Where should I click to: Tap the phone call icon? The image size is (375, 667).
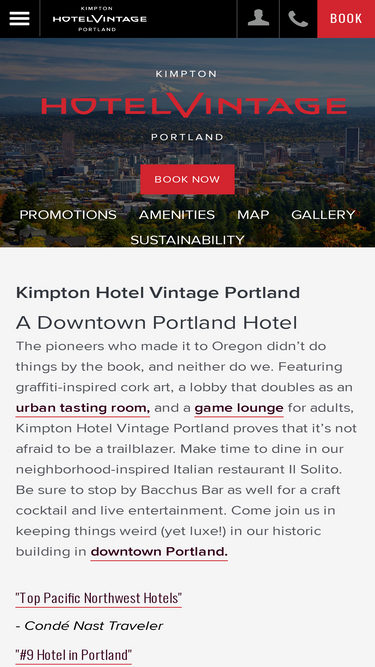298,19
